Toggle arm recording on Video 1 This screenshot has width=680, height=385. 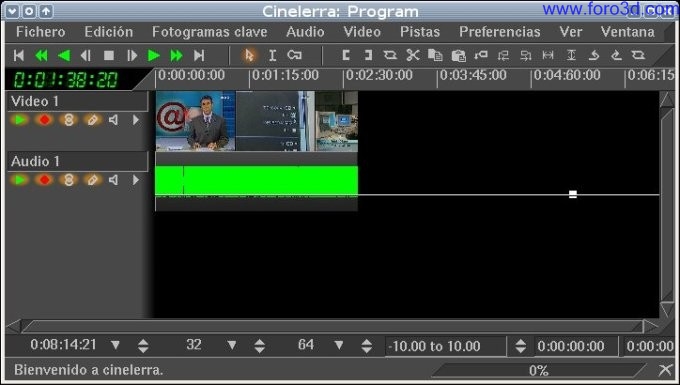point(44,120)
